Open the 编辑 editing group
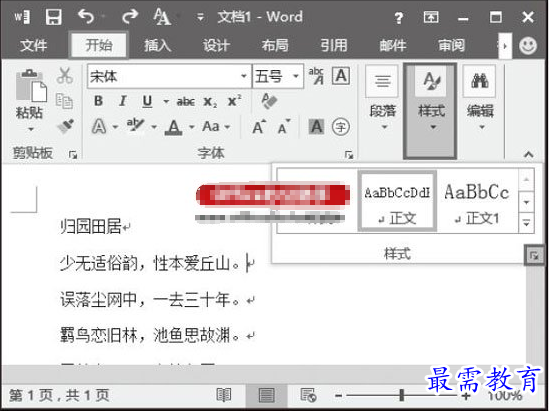 pos(480,98)
